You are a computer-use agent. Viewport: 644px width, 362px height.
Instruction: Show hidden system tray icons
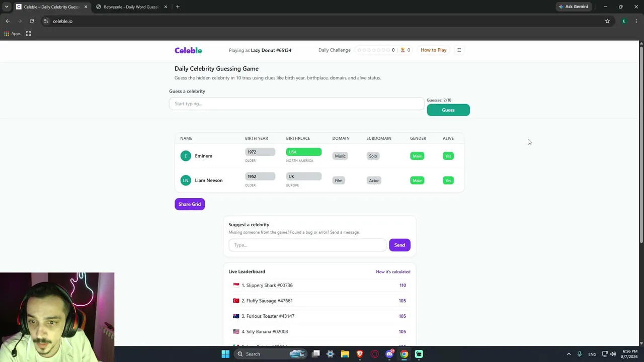(569, 354)
